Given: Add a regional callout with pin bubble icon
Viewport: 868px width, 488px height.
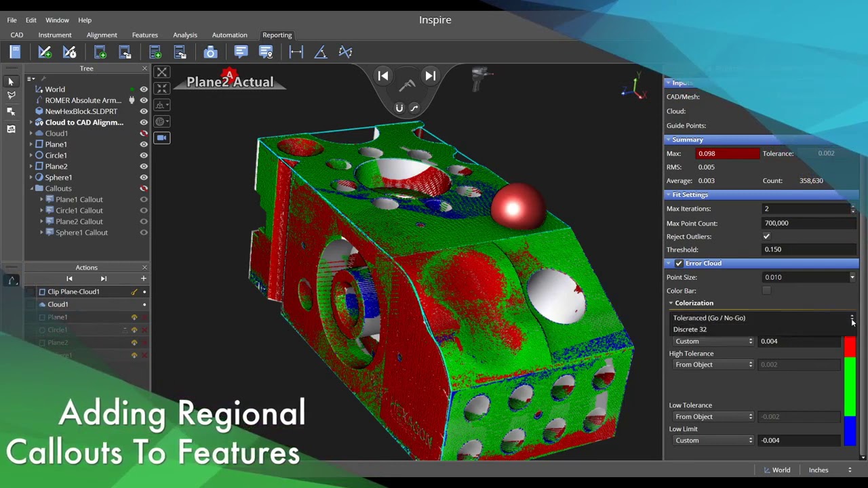Looking at the screenshot, I should pyautogui.click(x=266, y=52).
